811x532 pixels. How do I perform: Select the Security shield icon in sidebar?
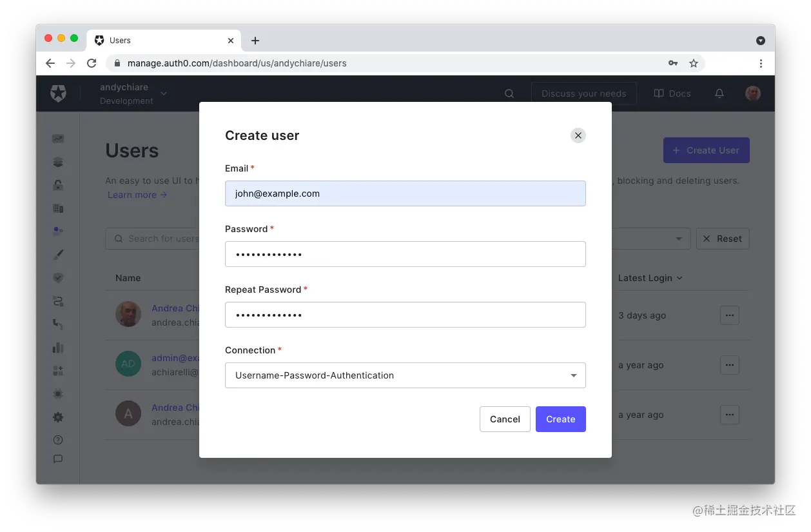coord(58,277)
